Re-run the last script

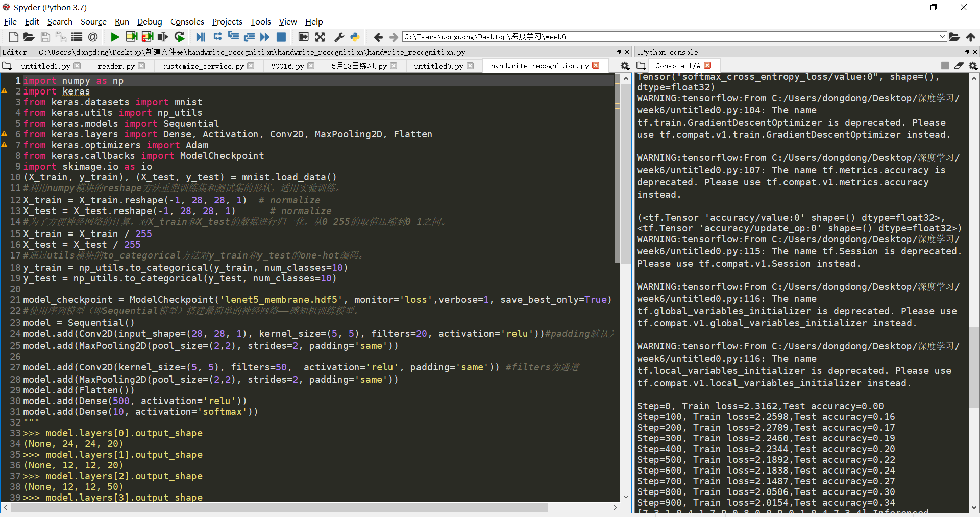pos(179,37)
